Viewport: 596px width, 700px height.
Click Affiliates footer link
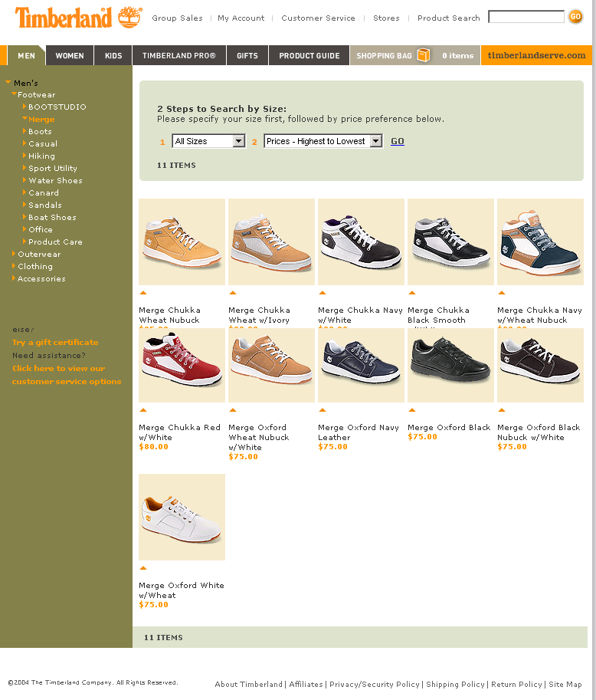(306, 684)
